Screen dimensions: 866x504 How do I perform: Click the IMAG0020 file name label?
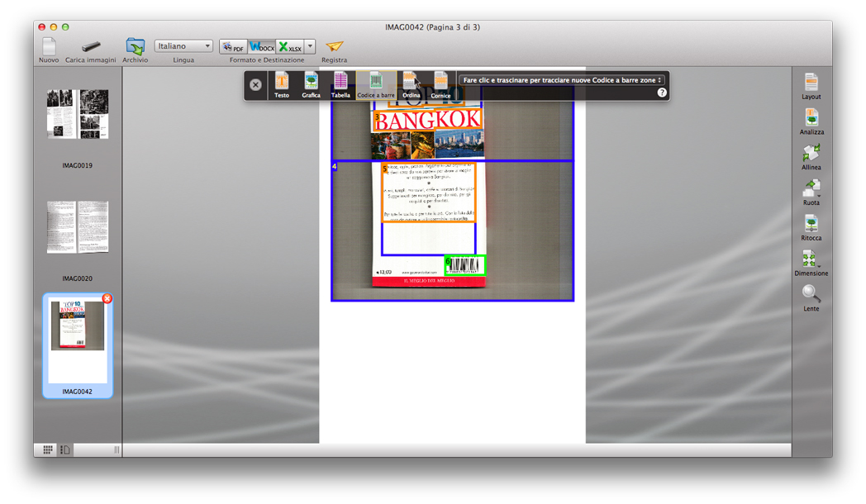coord(78,278)
